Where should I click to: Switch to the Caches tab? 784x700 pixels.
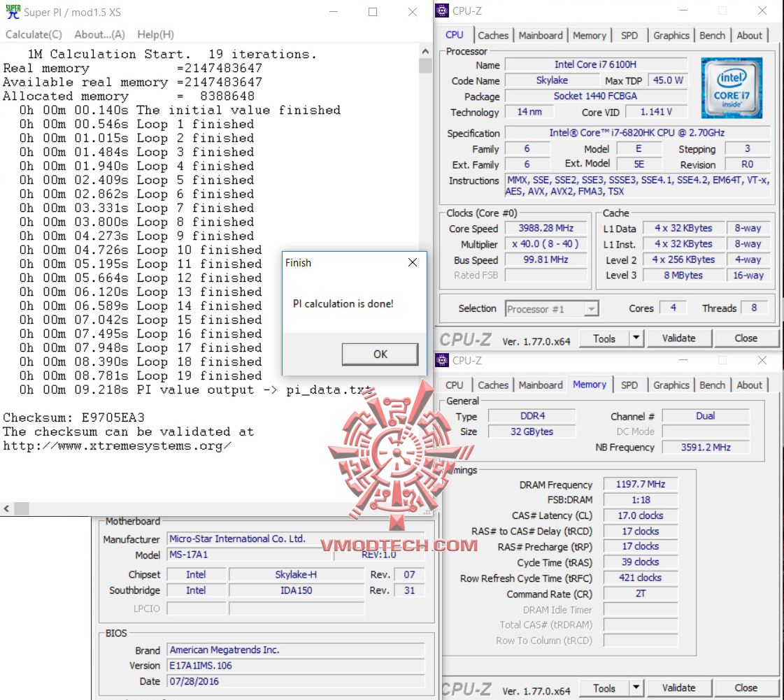[x=493, y=35]
